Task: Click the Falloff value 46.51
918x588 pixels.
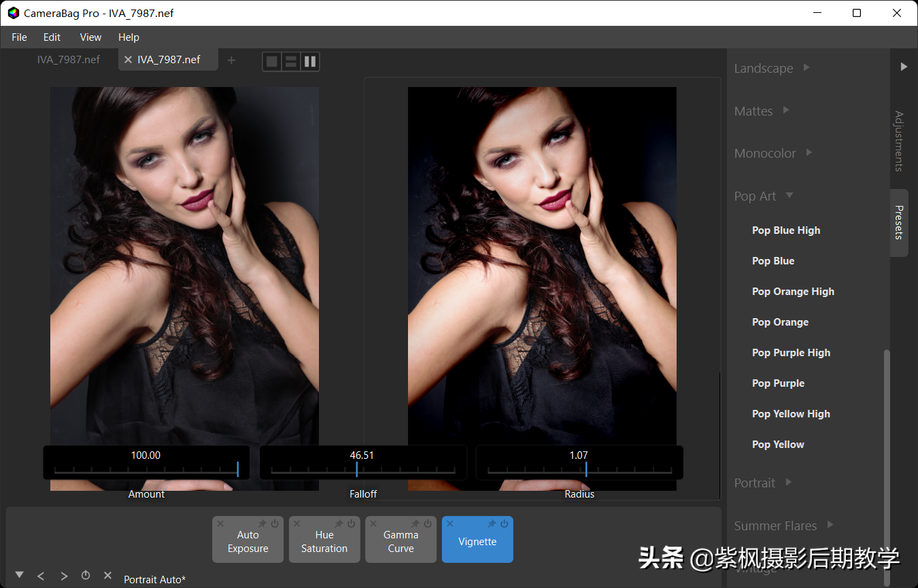Action: [x=362, y=455]
